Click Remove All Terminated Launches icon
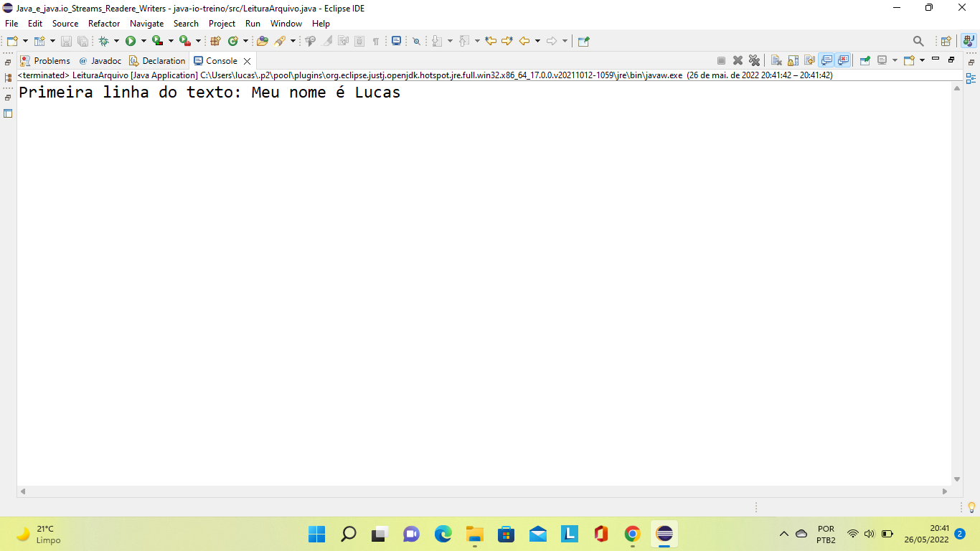The width and height of the screenshot is (980, 551). click(754, 61)
